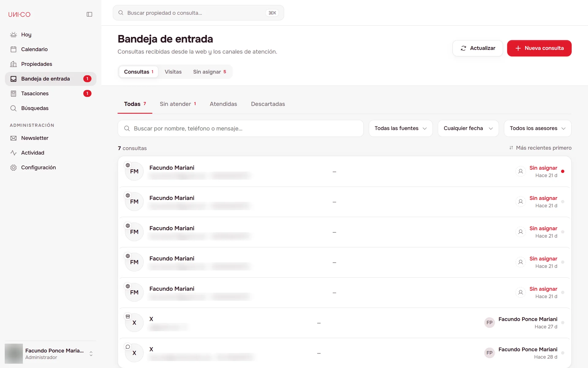Open Tasaciones in the sidebar

[x=51, y=94]
